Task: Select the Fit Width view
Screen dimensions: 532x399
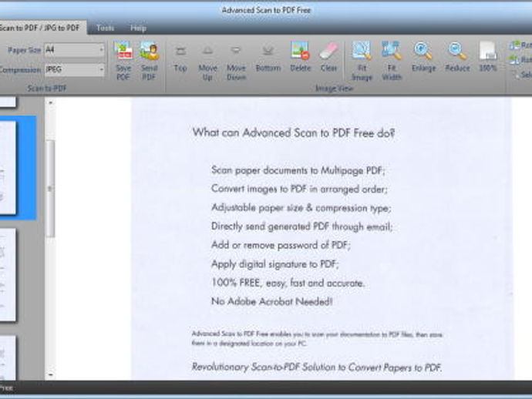Action: [392, 62]
